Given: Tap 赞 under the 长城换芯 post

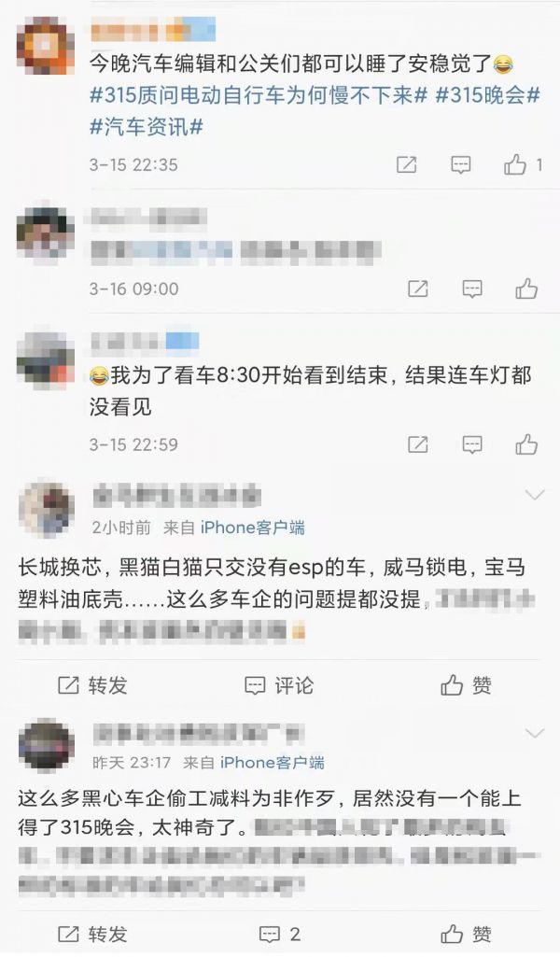Looking at the screenshot, I should pos(466,685).
